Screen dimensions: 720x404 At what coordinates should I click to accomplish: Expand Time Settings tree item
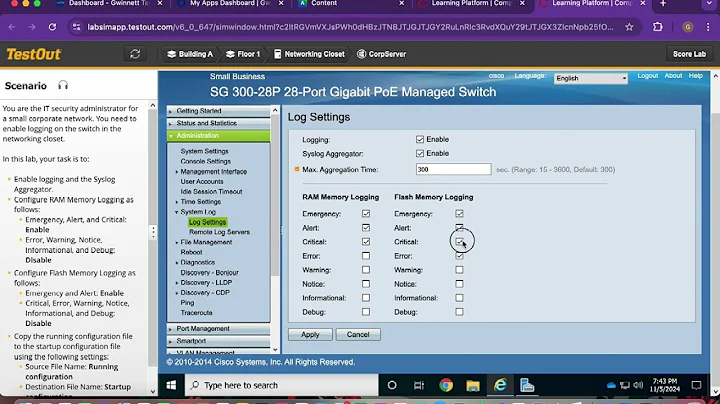click(177, 202)
